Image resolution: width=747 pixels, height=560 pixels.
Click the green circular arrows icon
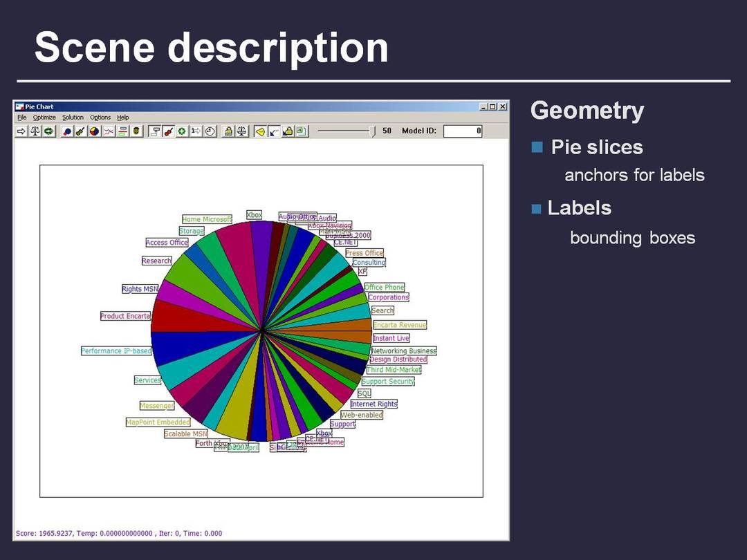pyautogui.click(x=48, y=131)
